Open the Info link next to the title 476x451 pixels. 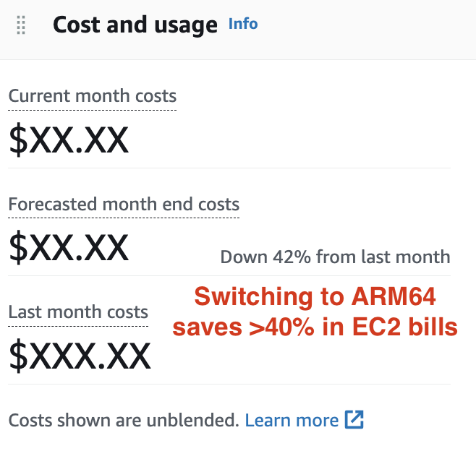[243, 24]
